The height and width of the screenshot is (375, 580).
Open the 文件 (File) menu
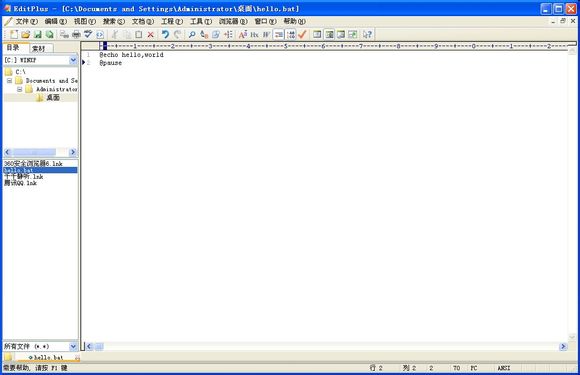click(x=26, y=21)
